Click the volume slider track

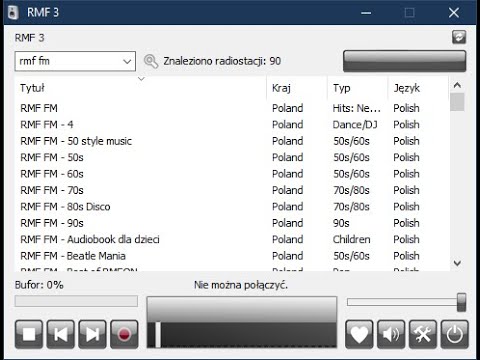tap(402, 302)
